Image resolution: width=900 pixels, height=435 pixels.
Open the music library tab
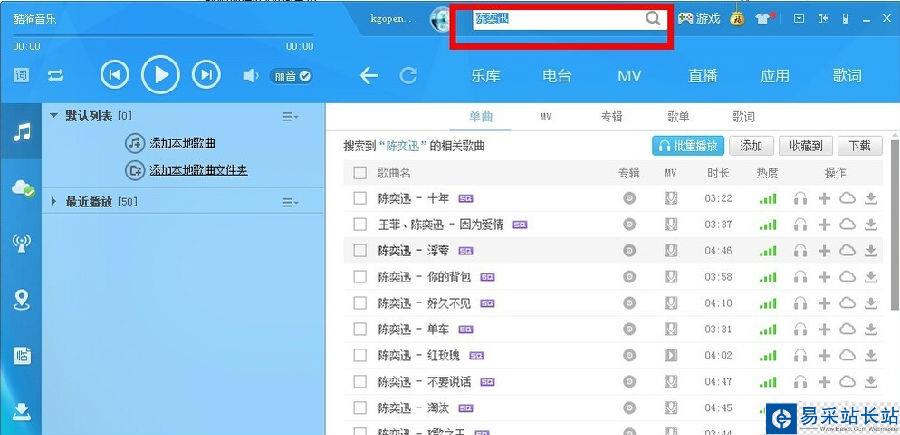point(486,76)
